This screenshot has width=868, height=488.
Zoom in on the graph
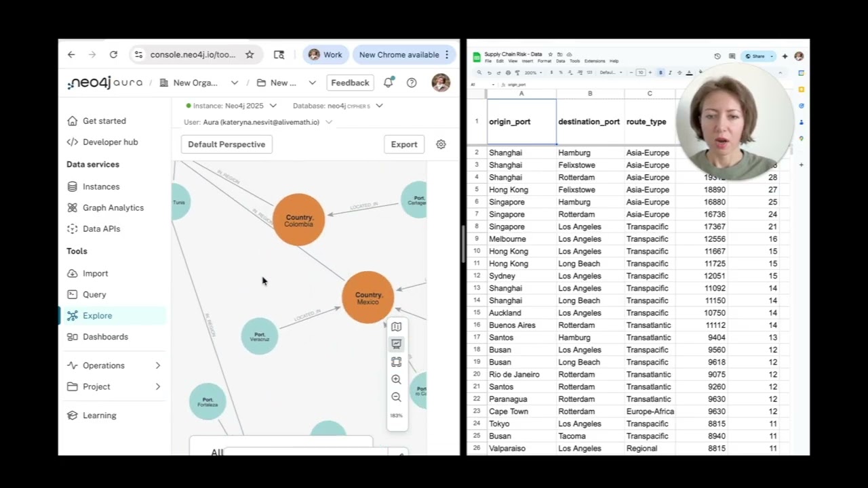point(397,380)
